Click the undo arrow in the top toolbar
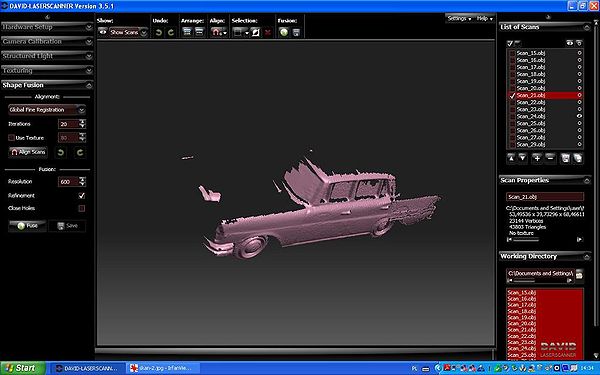 pos(158,33)
